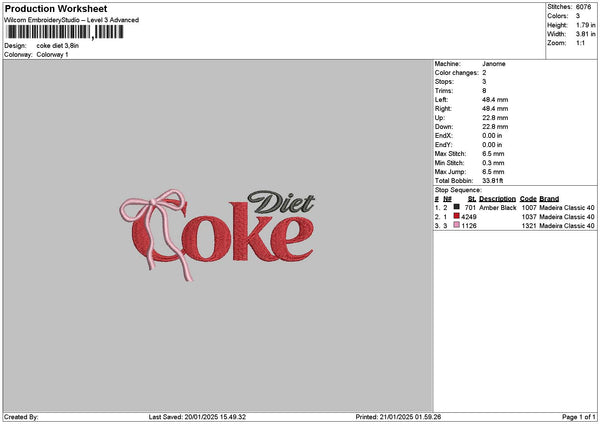Click the 'Printed' timestamp in footer
The image size is (600, 424).
pyautogui.click(x=398, y=417)
